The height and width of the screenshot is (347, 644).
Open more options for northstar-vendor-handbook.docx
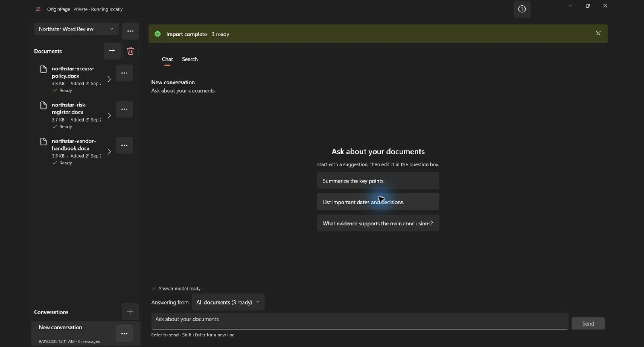coord(124,145)
